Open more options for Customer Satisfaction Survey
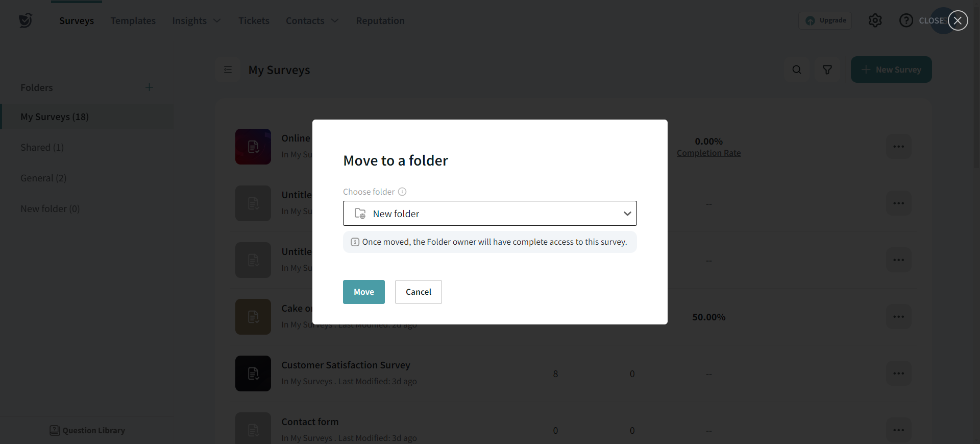Screen dimensions: 980x444 point(898,373)
